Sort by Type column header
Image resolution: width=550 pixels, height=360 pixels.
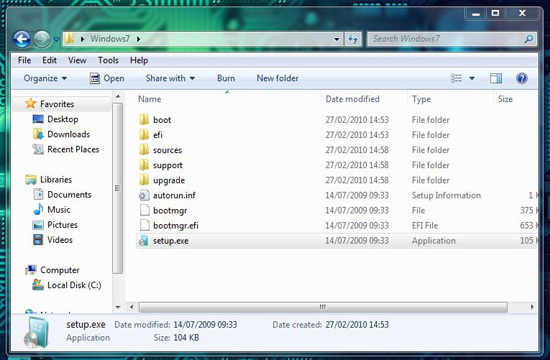pos(421,99)
